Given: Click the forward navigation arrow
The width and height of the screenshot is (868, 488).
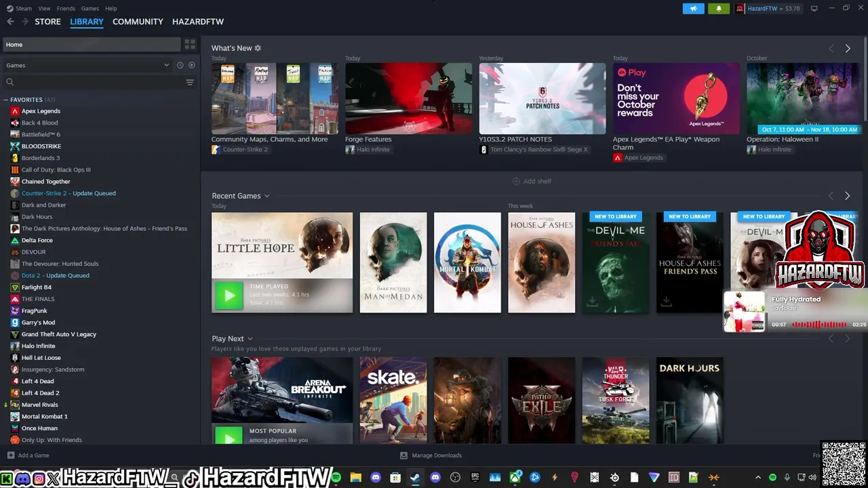Looking at the screenshot, I should (25, 22).
